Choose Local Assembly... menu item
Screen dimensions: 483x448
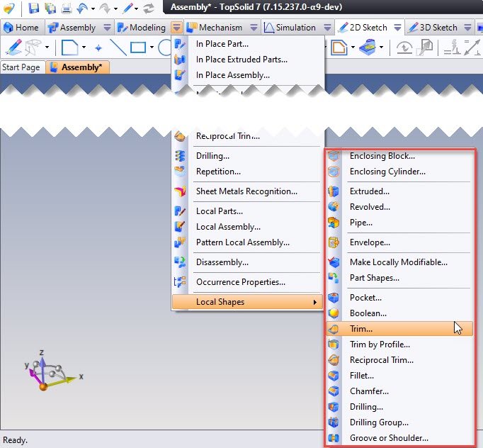click(248, 227)
